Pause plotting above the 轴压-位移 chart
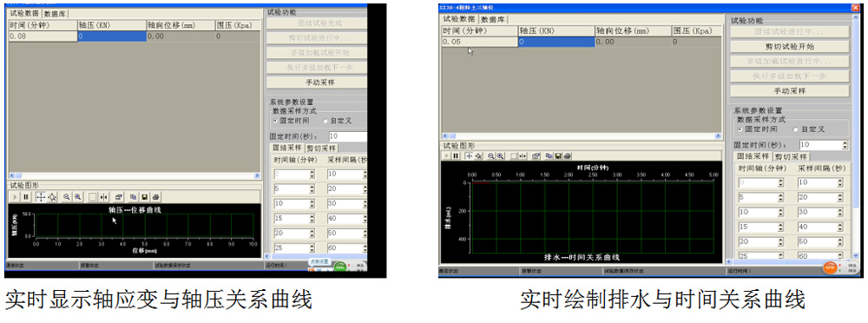868x323 pixels. coord(26,197)
